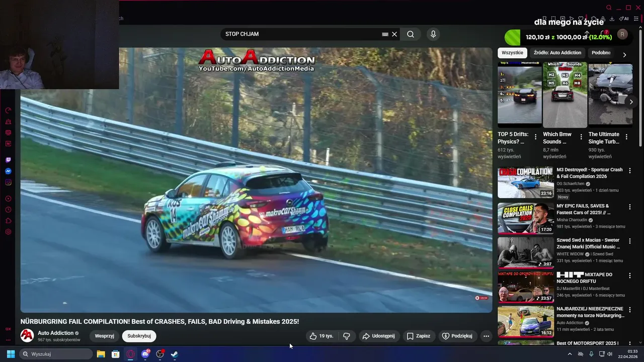Dislike the video
The height and width of the screenshot is (362, 644).
pos(346,336)
